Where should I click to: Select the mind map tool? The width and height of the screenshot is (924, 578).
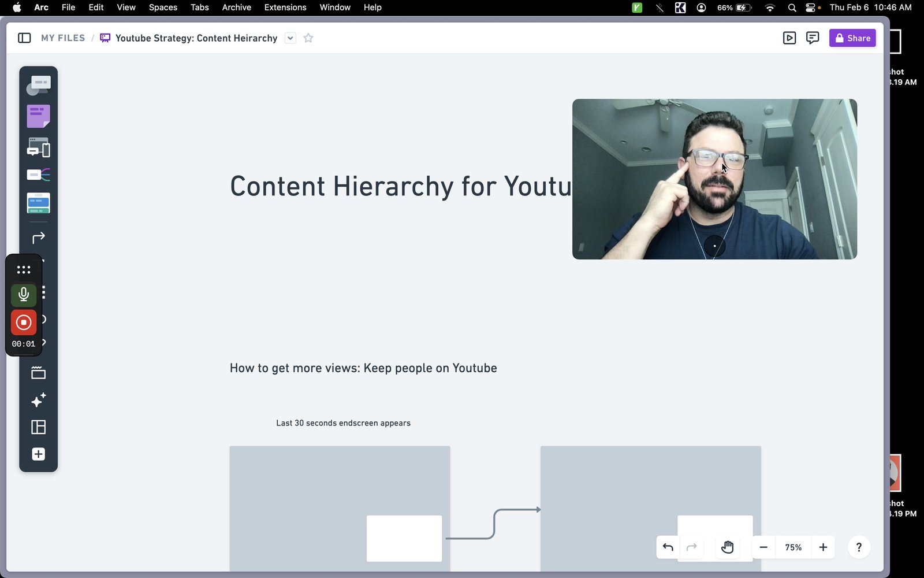pyautogui.click(x=38, y=175)
